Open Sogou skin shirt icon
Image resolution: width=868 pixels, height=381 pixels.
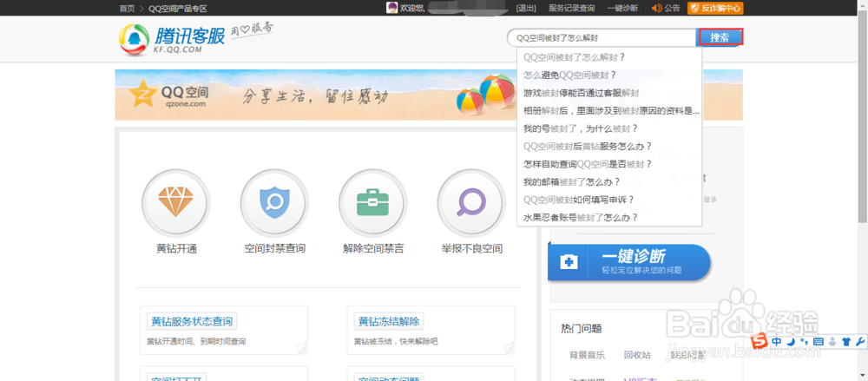[x=845, y=341]
